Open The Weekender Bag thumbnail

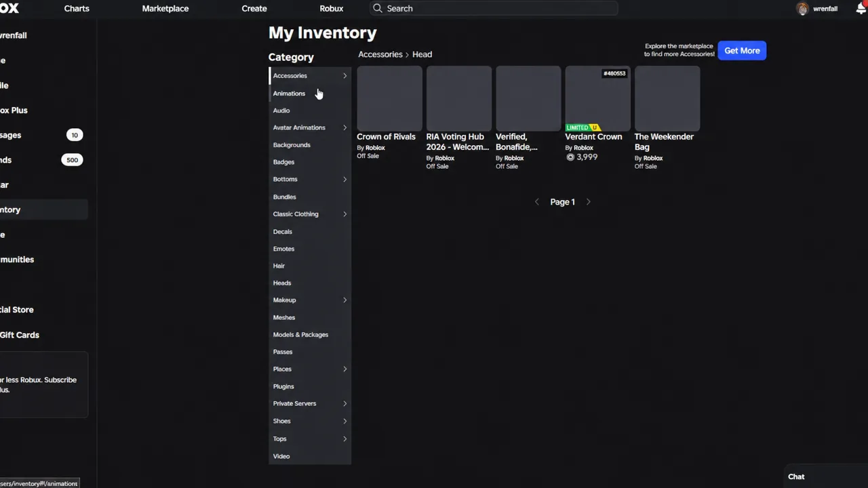pyautogui.click(x=667, y=98)
